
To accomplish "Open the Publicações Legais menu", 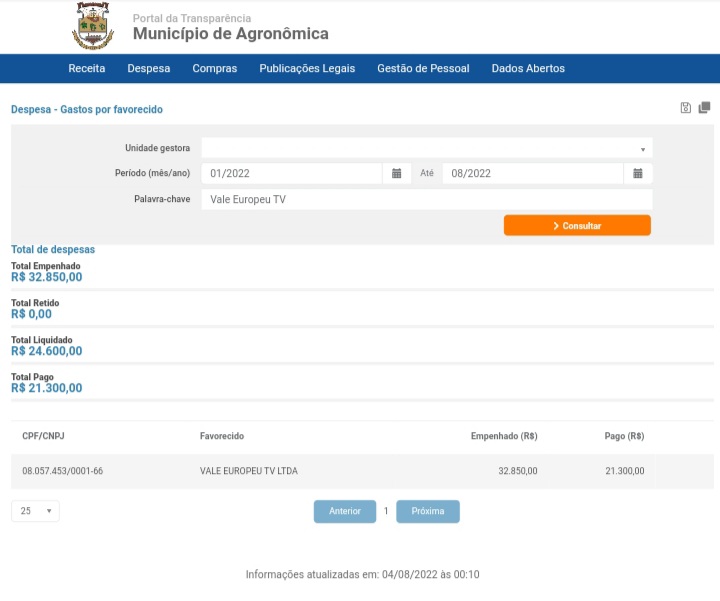I will point(307,68).
